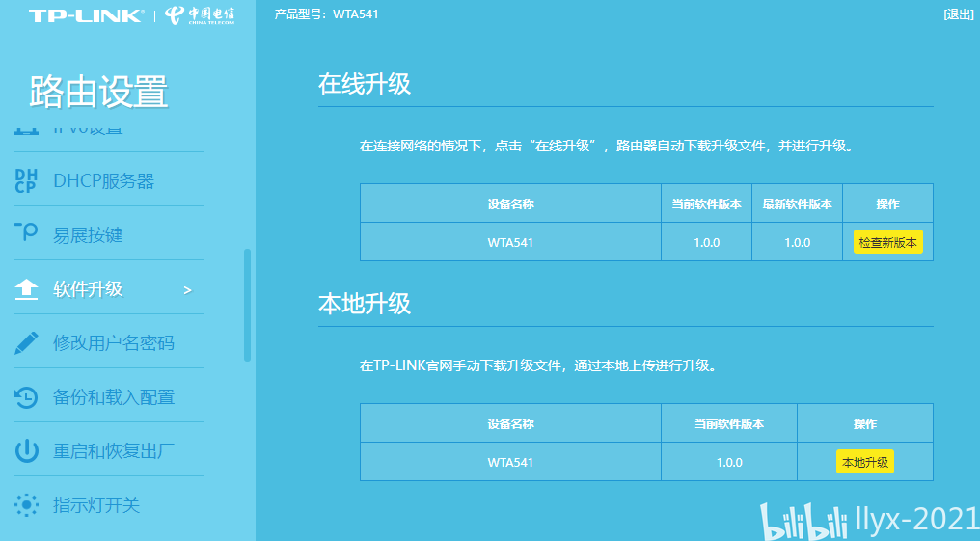Click 操作 header in local upgrade table
This screenshot has width=980, height=541.
pos(865,423)
